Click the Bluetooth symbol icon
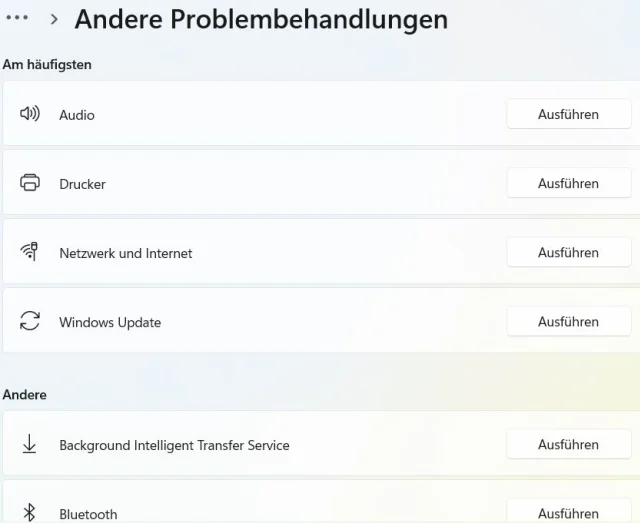640x523 pixels. point(30,513)
